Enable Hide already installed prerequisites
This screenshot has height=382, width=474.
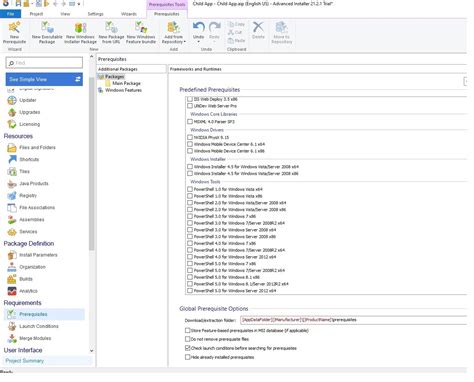[187, 357]
